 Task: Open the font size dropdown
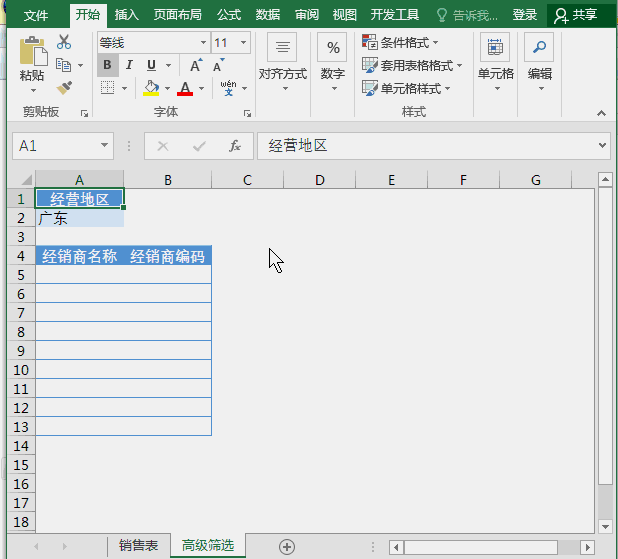pos(244,42)
